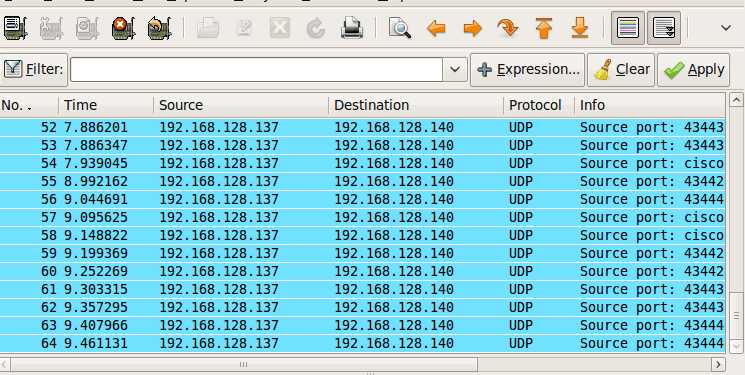745x375 pixels.
Task: Select packet 55 at 8.992162
Action: 363,182
